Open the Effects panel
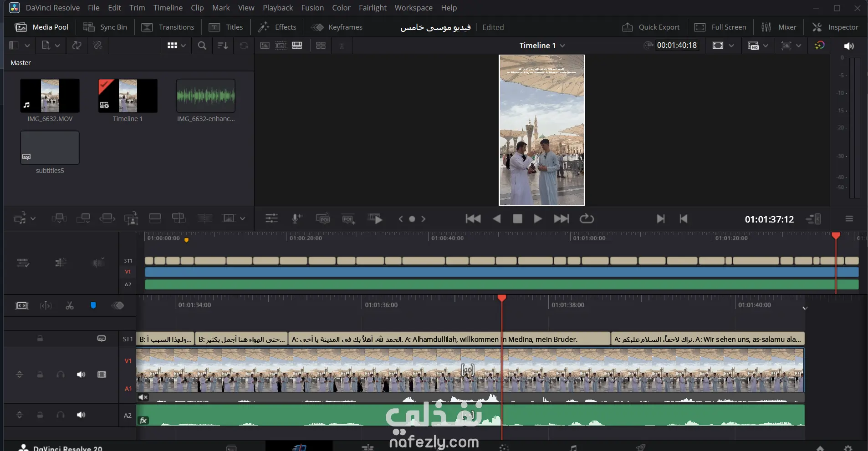Viewport: 868px width, 451px height. [x=277, y=27]
